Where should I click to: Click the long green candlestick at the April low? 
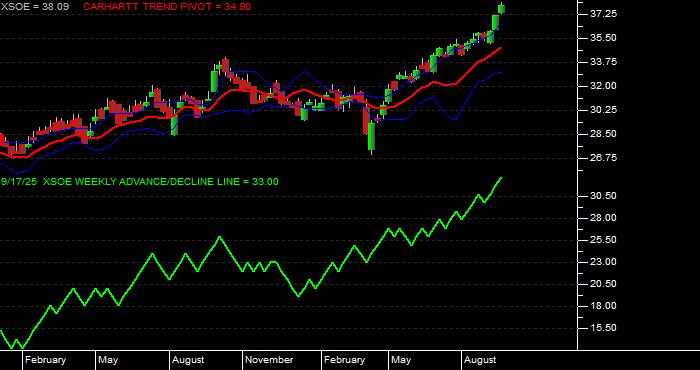(x=371, y=137)
